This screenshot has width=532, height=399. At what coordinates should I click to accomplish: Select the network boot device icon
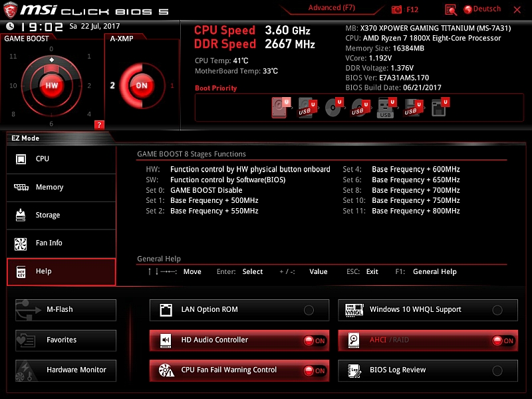click(440, 108)
